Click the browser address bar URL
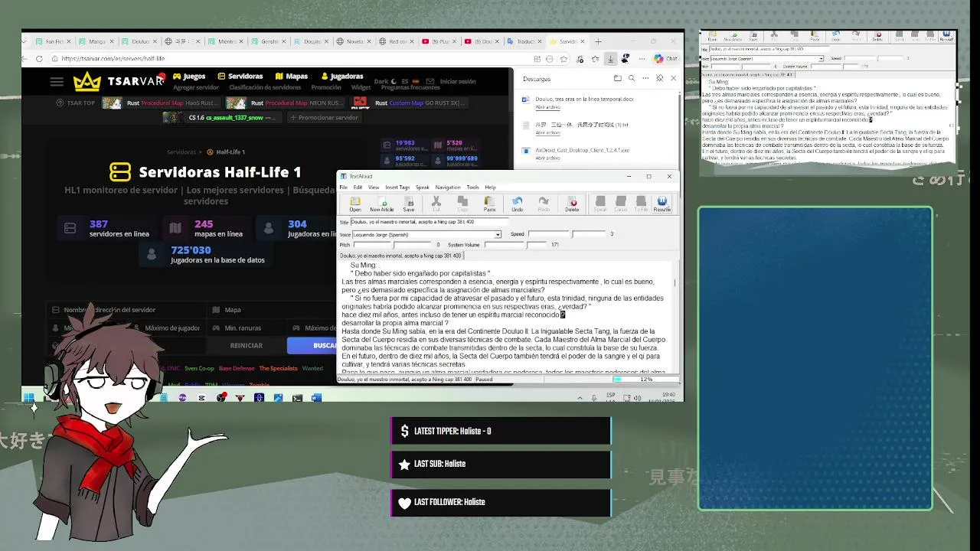The height and width of the screenshot is (551, 980). coord(113,58)
